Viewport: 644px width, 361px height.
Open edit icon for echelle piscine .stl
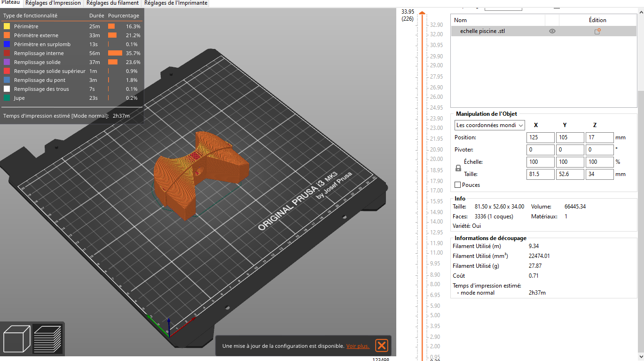597,31
